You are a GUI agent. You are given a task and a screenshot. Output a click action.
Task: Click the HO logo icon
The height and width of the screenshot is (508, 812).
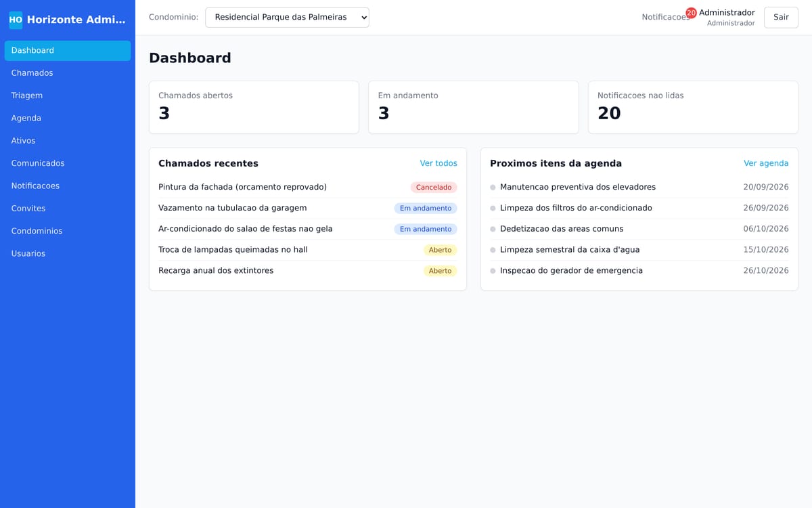16,20
